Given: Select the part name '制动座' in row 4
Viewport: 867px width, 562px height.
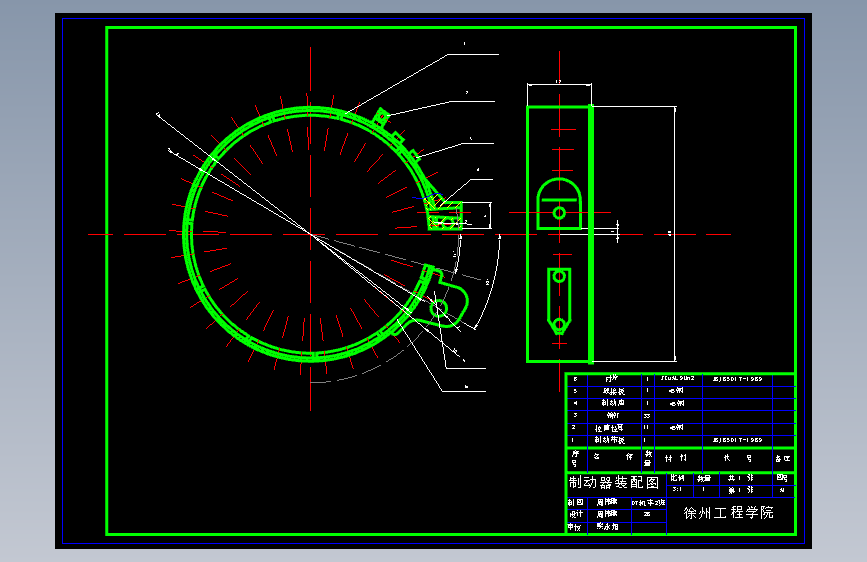Looking at the screenshot, I should 613,403.
